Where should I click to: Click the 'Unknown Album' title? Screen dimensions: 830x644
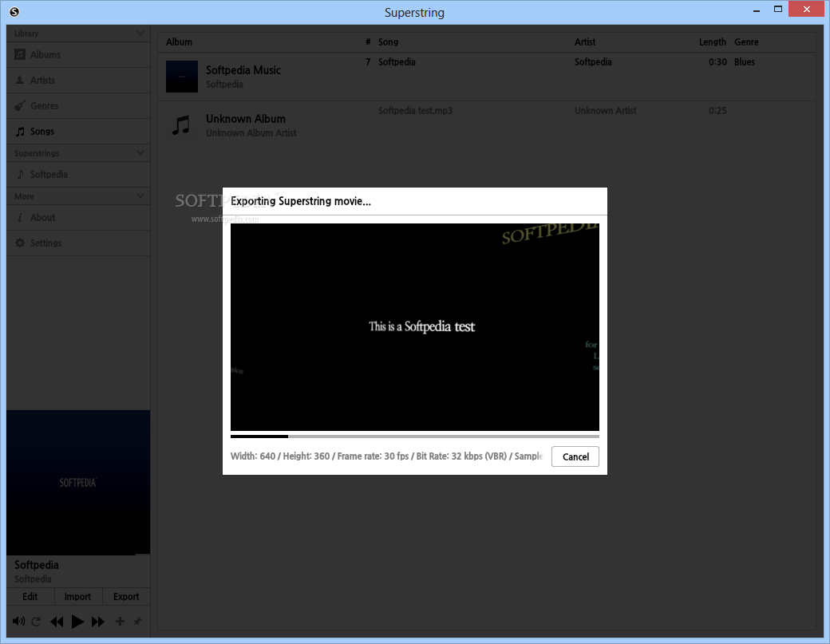pyautogui.click(x=246, y=119)
